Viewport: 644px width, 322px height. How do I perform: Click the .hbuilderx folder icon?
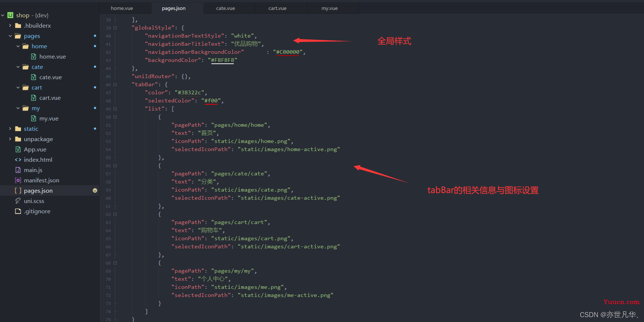point(18,25)
